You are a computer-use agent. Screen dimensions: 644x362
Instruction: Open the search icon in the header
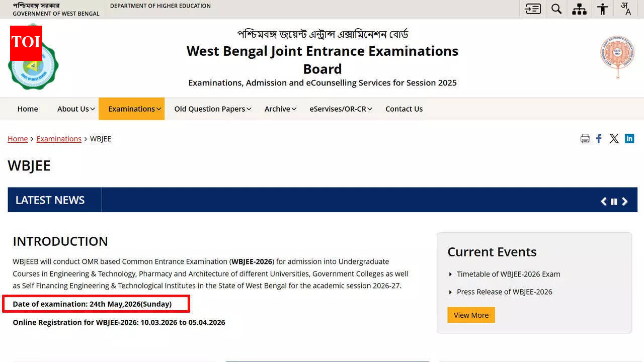pyautogui.click(x=556, y=9)
